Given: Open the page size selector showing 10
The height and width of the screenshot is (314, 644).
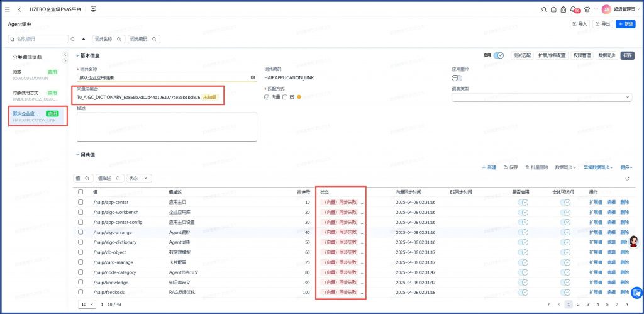Looking at the screenshot, I should coord(87,304).
